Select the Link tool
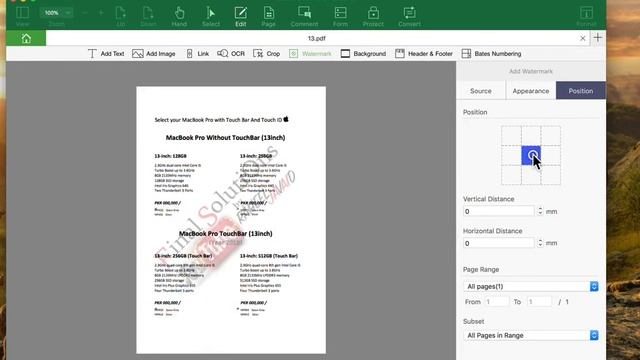 pyautogui.click(x=198, y=53)
